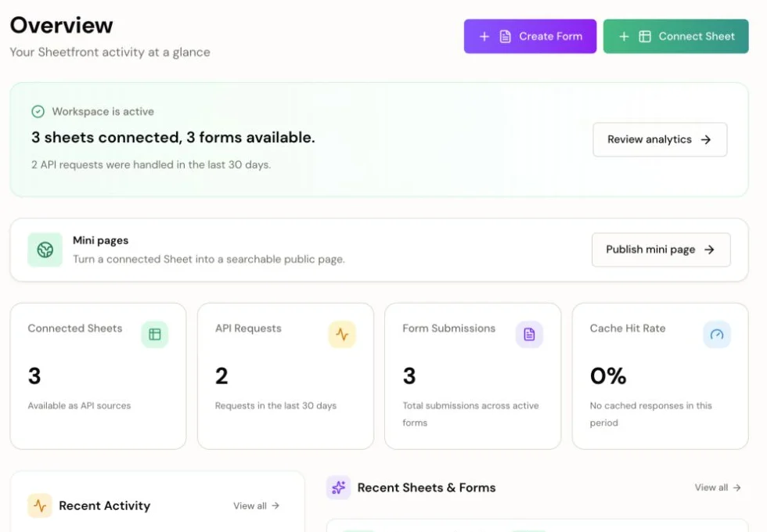Image resolution: width=767 pixels, height=532 pixels.
Task: Click the arrow in Review analytics
Action: tap(705, 140)
